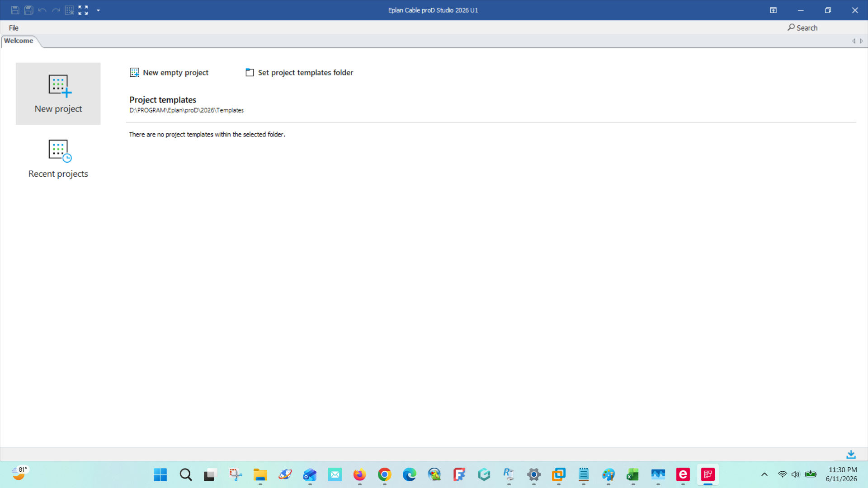Image resolution: width=868 pixels, height=488 pixels.
Task: Open Google Chrome from the taskbar
Action: click(x=384, y=475)
